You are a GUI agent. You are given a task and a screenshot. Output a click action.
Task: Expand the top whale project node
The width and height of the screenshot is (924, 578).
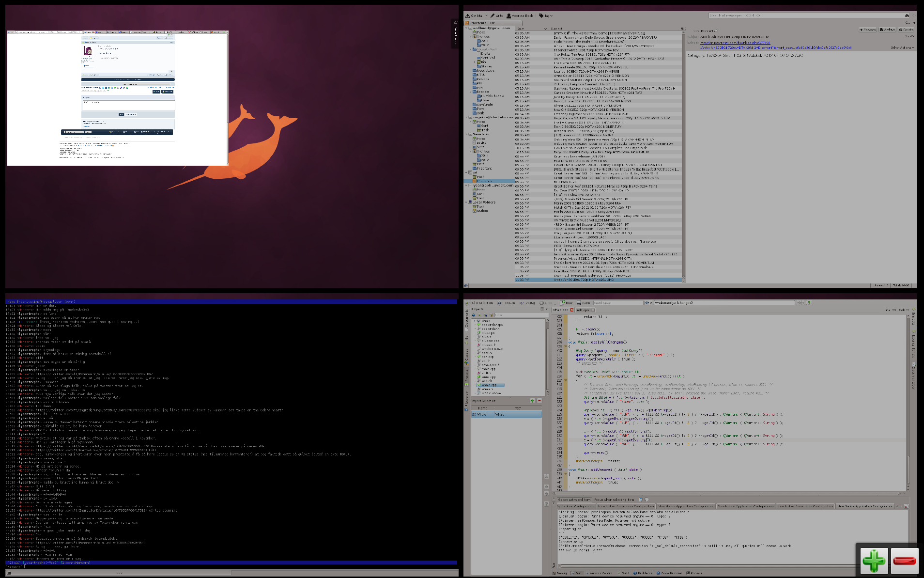pyautogui.click(x=475, y=321)
